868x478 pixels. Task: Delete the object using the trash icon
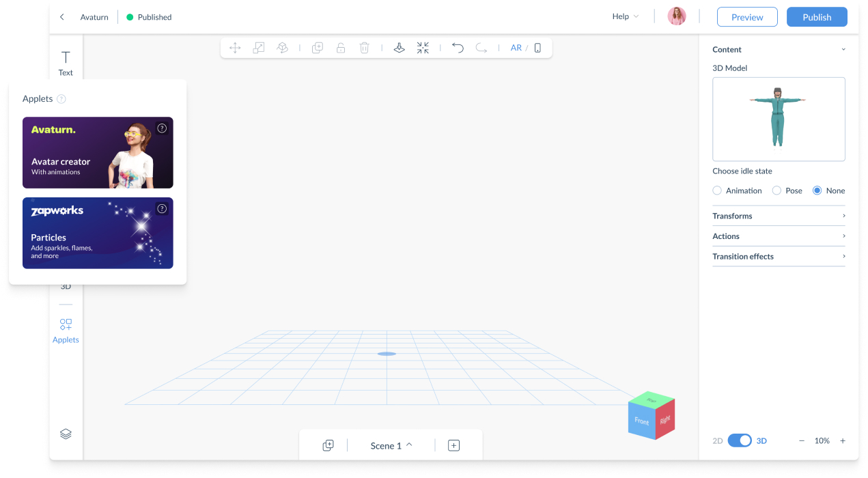(x=364, y=47)
